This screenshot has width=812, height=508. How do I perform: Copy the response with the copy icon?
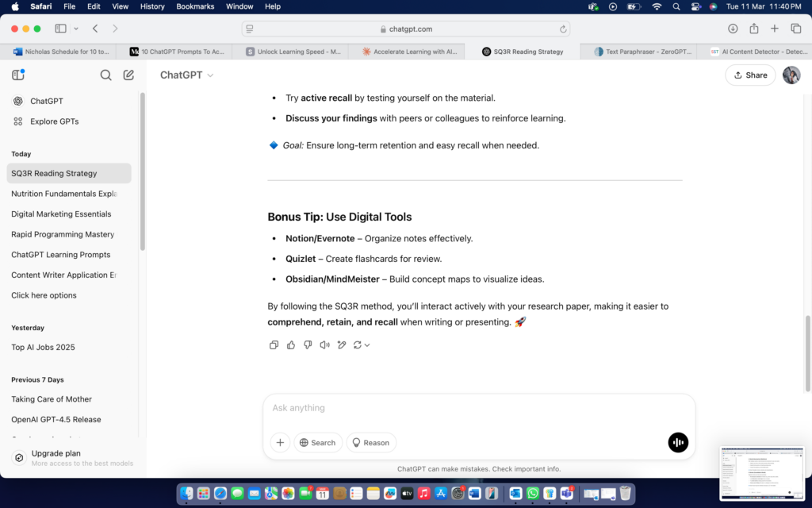pos(274,345)
